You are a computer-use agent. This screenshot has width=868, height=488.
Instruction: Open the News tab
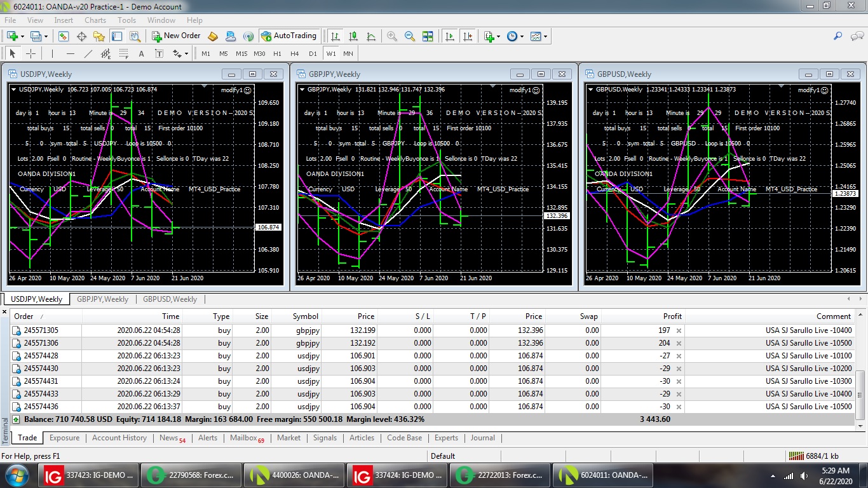172,438
